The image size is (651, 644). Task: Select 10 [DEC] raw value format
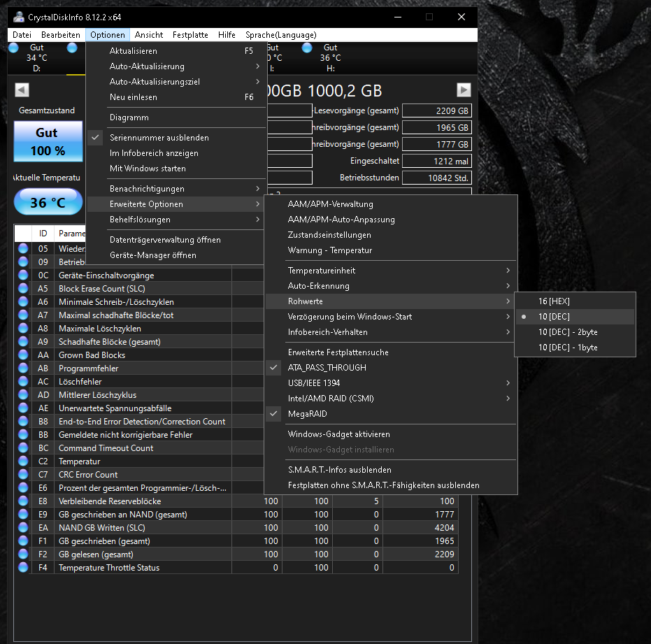point(575,316)
